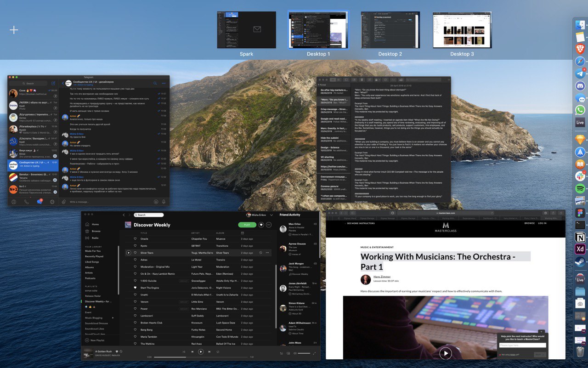This screenshot has width=588, height=368.
Task: Add a new desktop with the plus button
Action: [14, 30]
